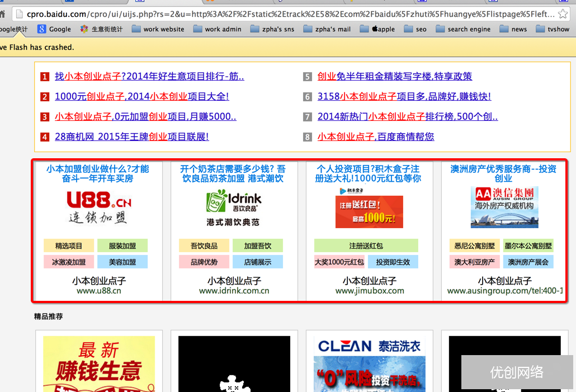The height and width of the screenshot is (392, 576).
Task: Open the tvshow bookmark folder
Action: coord(553,29)
